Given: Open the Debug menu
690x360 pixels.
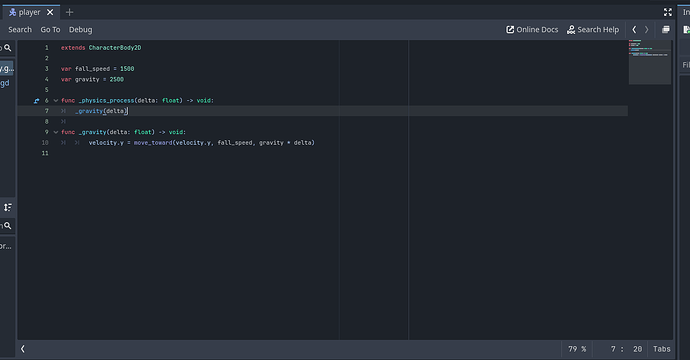Looking at the screenshot, I should (81, 29).
